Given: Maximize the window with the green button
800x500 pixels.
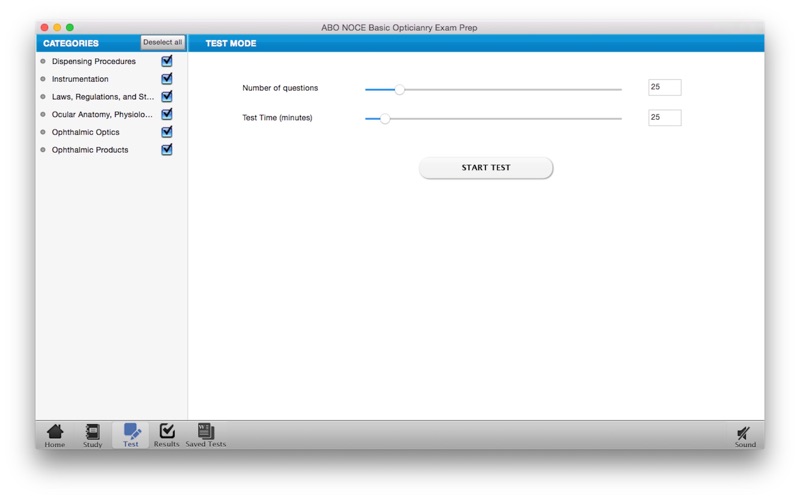Looking at the screenshot, I should 70,28.
